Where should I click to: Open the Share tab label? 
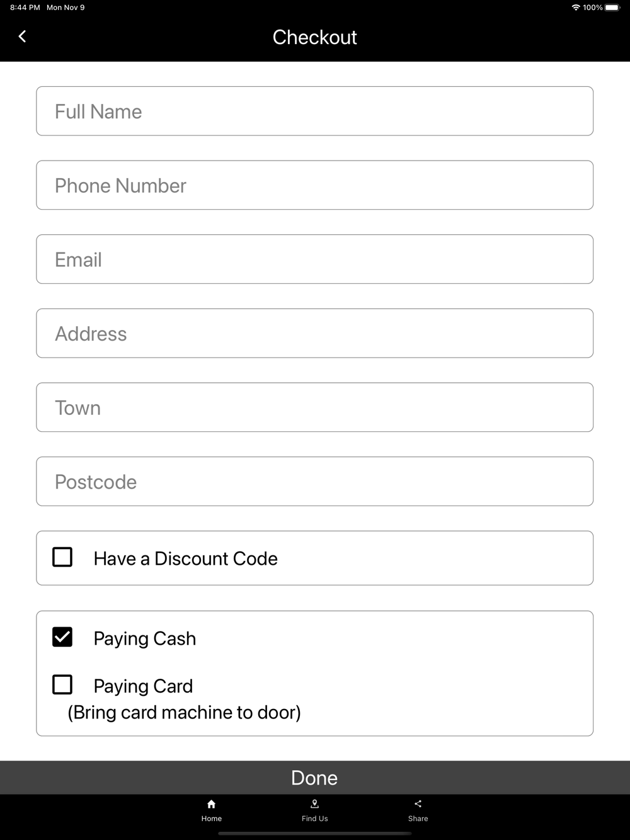pos(418,819)
